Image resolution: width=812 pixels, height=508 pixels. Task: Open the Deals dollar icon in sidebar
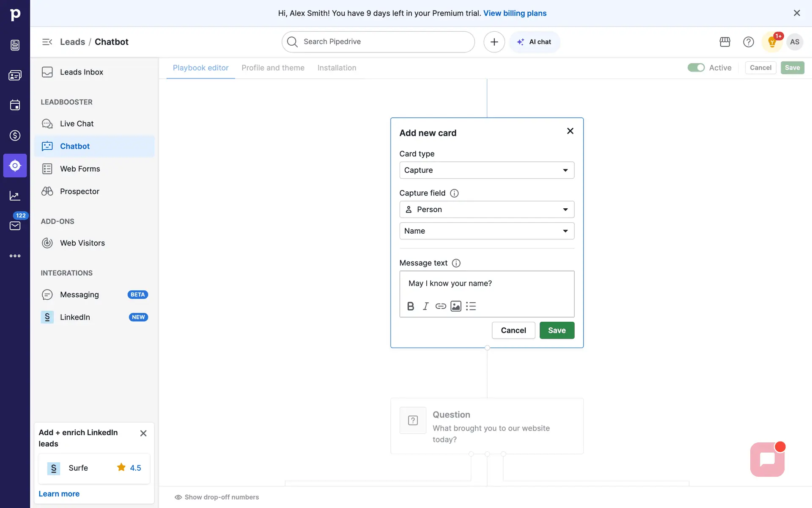click(15, 135)
